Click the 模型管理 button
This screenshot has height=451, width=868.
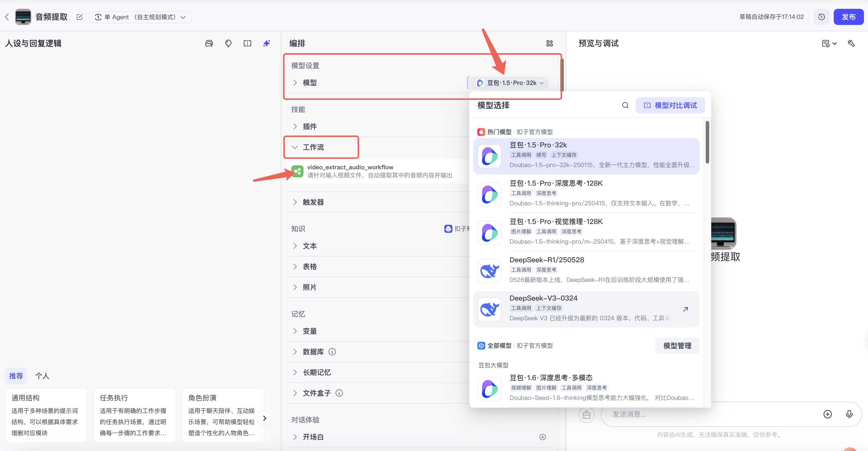tap(677, 346)
